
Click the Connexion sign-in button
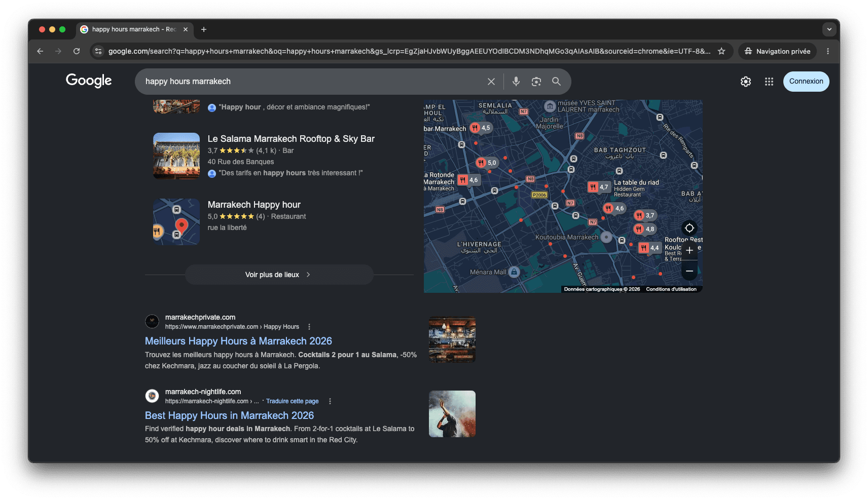[x=806, y=82]
